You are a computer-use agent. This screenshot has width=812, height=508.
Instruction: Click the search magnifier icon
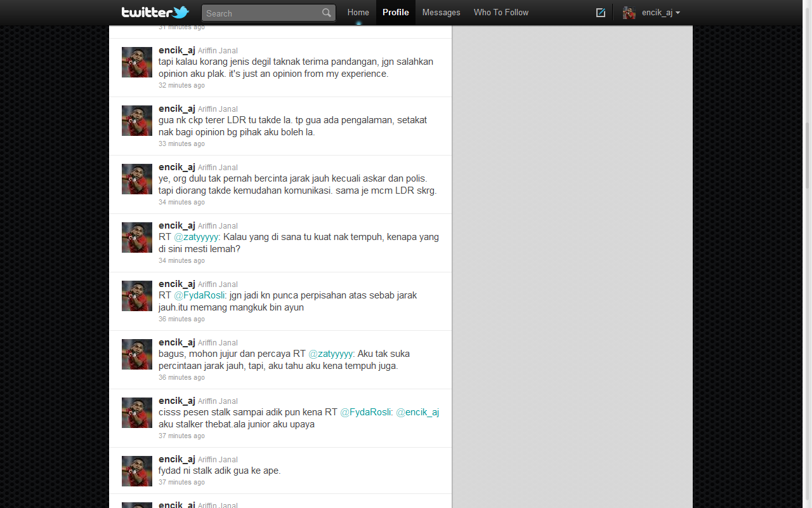[327, 13]
